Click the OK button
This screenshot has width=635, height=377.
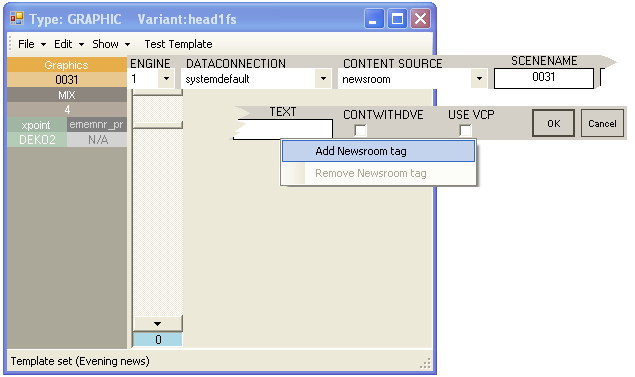click(x=553, y=123)
